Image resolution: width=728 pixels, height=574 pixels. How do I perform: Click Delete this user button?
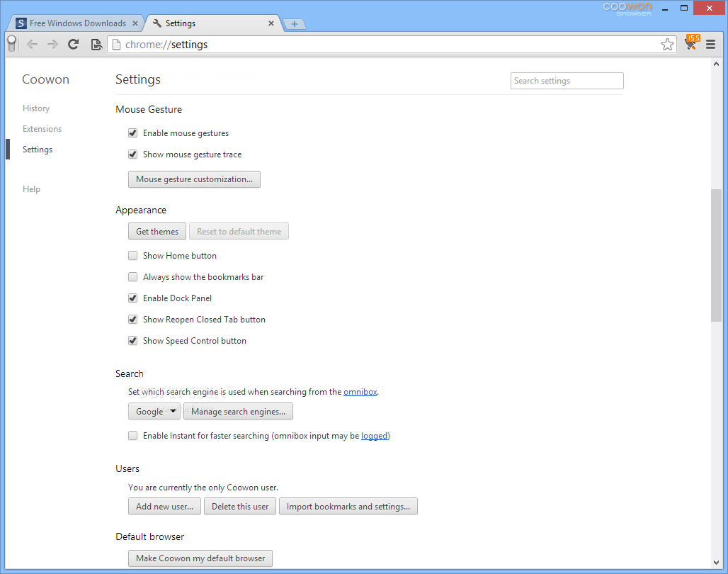point(240,506)
